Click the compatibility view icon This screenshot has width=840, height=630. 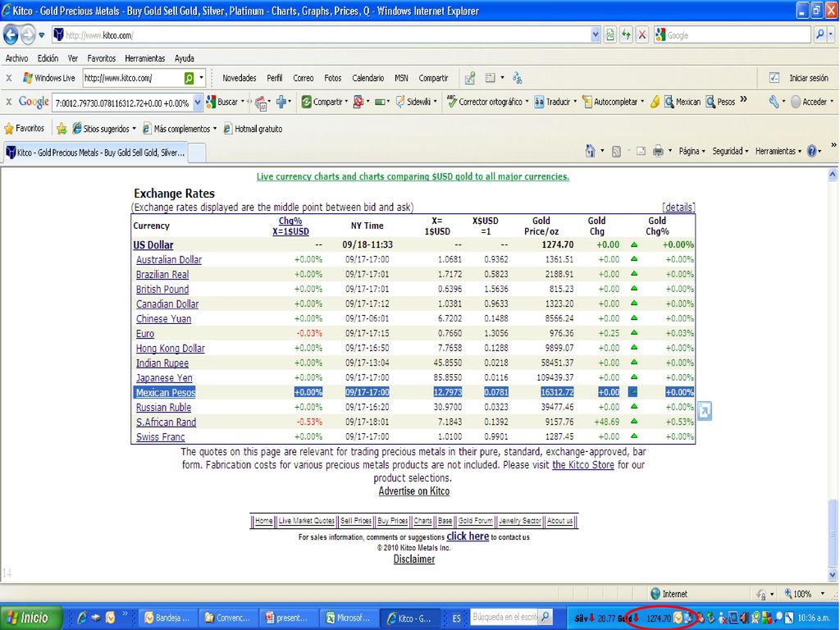tap(609, 35)
